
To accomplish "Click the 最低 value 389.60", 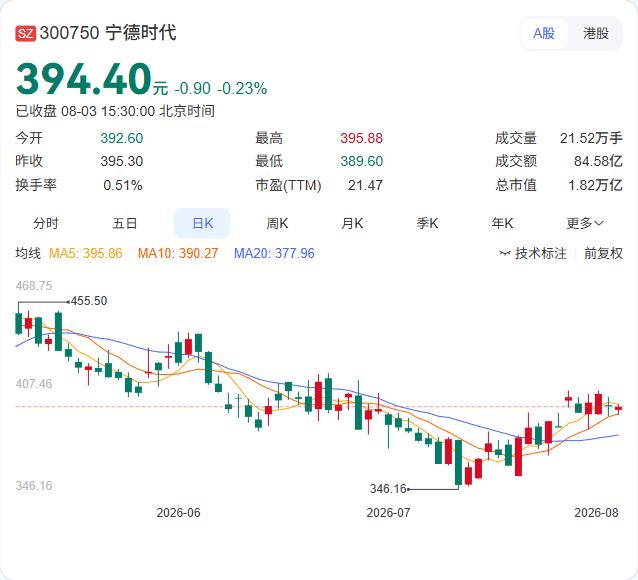I will pyautogui.click(x=362, y=161).
